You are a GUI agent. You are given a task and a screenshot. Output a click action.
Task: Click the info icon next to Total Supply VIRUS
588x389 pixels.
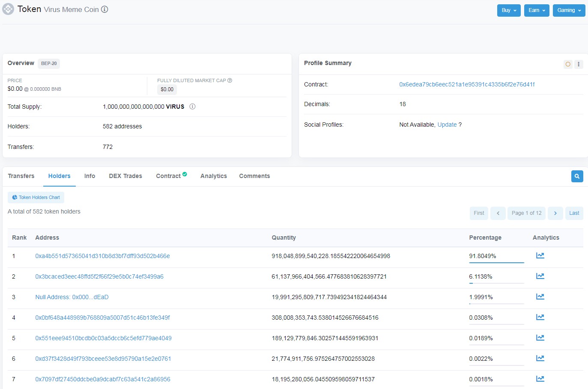coord(192,107)
